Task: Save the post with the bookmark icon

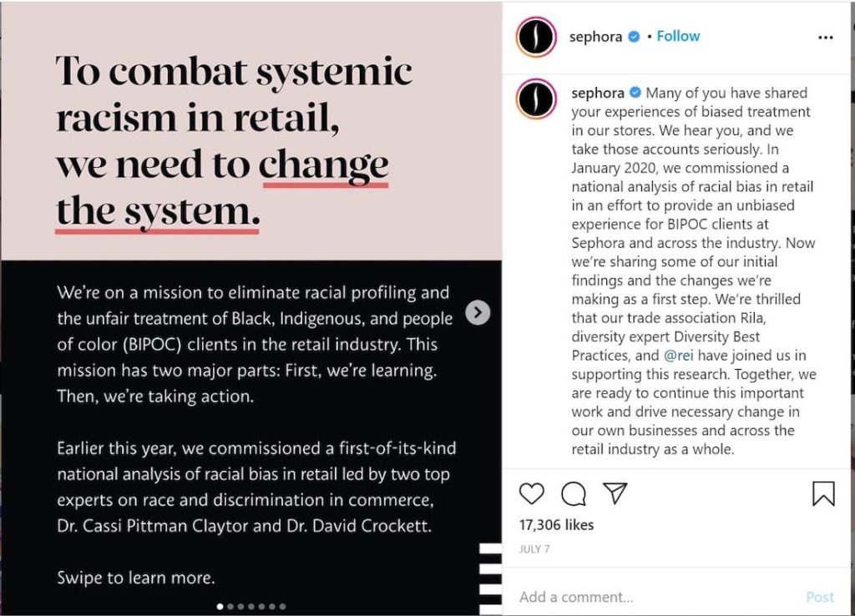Action: [822, 494]
